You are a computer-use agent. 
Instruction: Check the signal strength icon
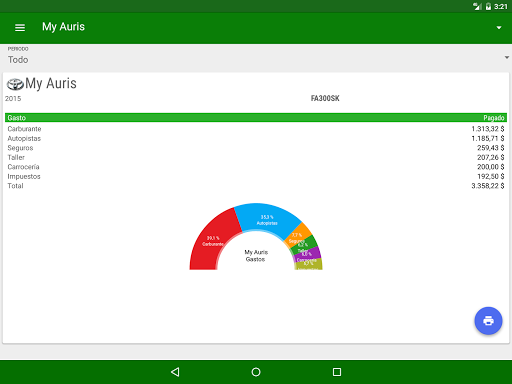point(477,6)
